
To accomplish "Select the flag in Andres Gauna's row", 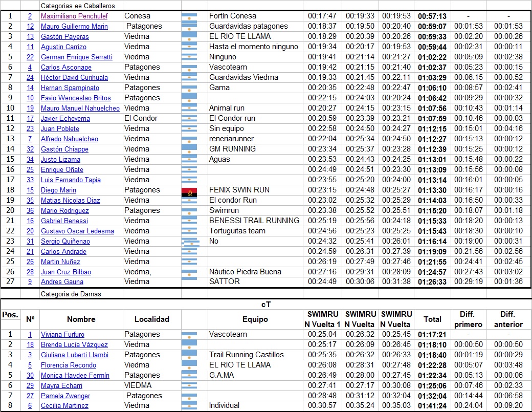I will [189, 281].
